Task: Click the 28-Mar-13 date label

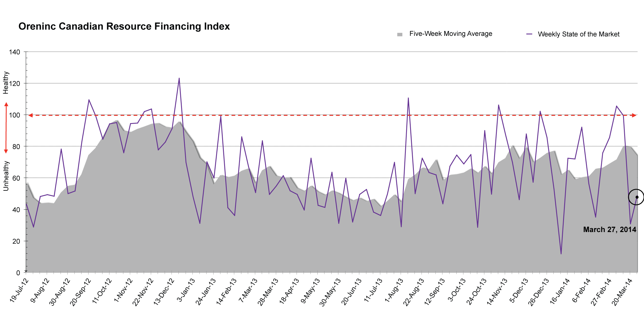Action: coord(268,292)
